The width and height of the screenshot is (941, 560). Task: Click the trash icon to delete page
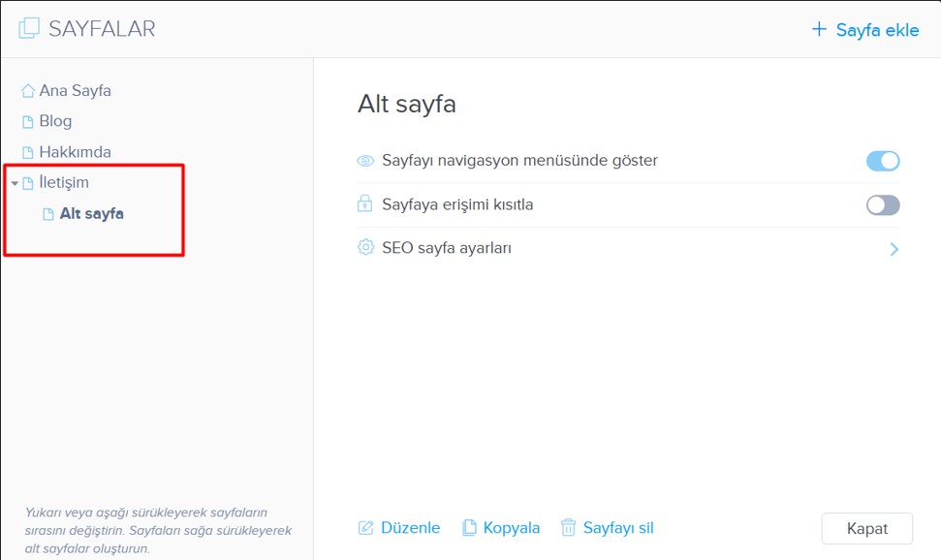tap(568, 528)
